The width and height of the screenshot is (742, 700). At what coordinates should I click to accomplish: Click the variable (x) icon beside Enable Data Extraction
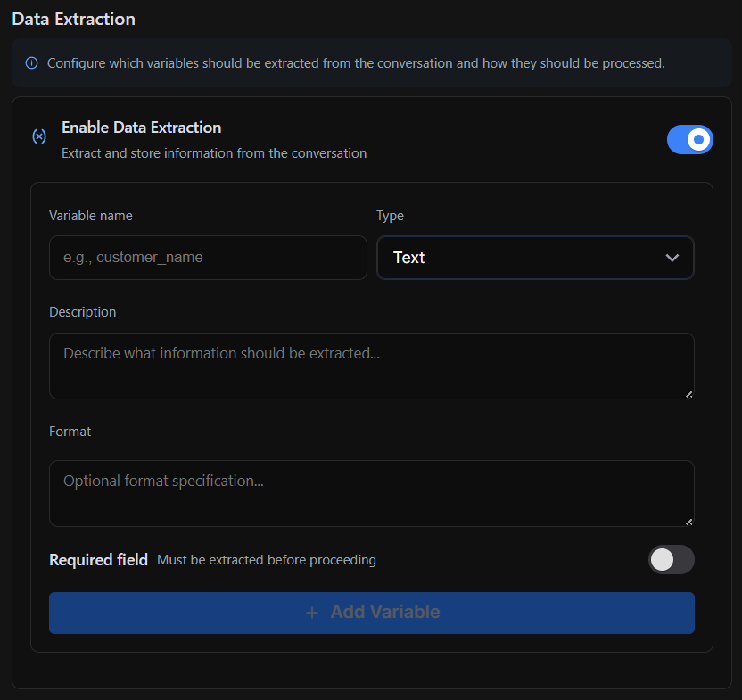coord(39,136)
